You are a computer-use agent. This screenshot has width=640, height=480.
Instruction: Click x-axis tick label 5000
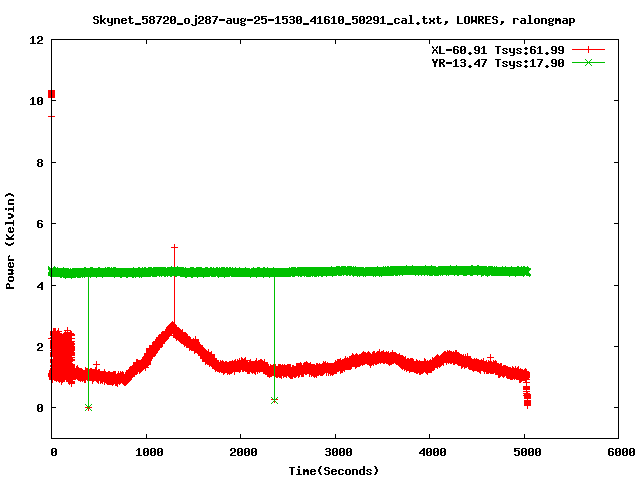pos(527,452)
